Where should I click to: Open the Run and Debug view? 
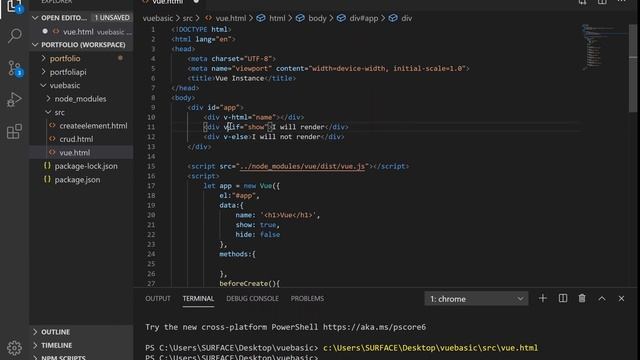point(15,100)
